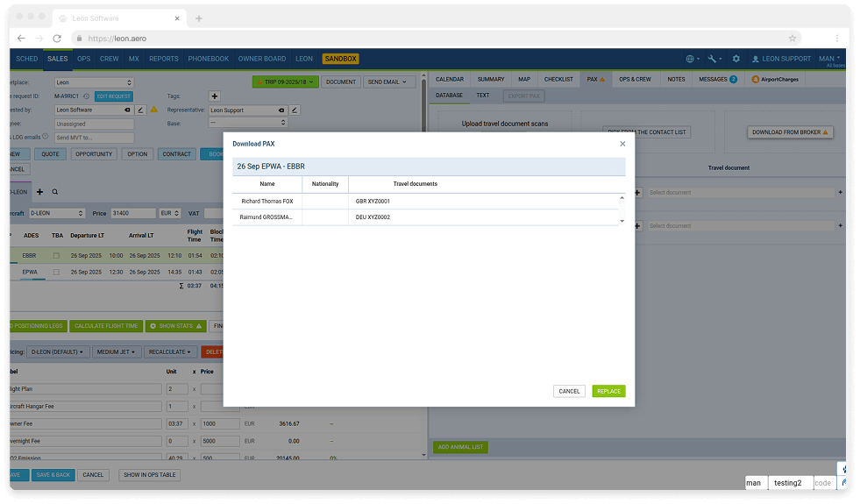Toggle TBA checkbox for EBBR leg
This screenshot has height=504, width=860.
[x=57, y=256]
